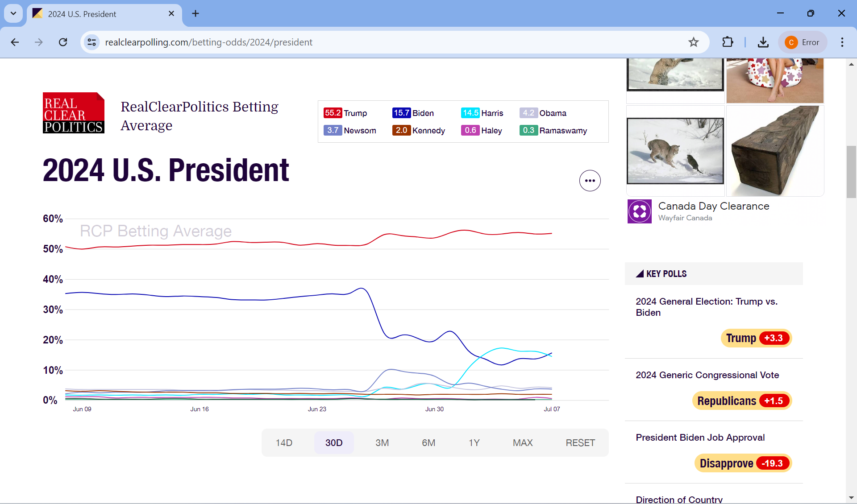This screenshot has width=857, height=504.
Task: Open a new browser tab
Action: (196, 14)
